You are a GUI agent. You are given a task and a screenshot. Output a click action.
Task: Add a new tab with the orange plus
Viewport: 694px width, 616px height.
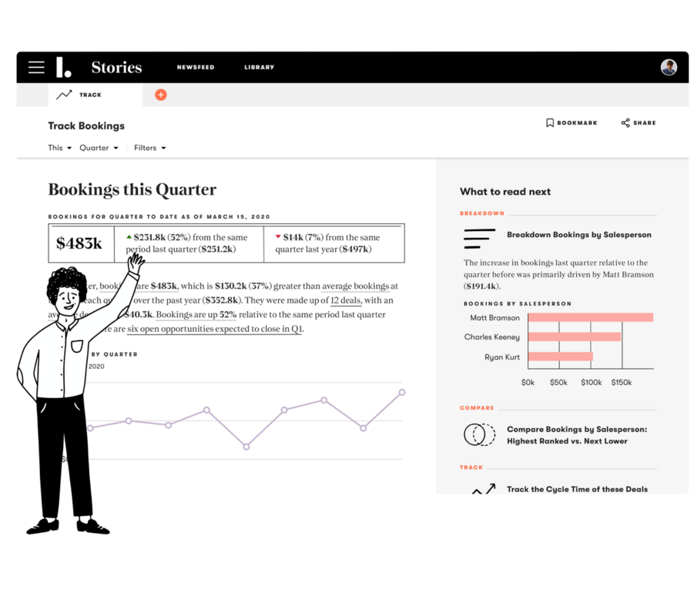point(160,95)
